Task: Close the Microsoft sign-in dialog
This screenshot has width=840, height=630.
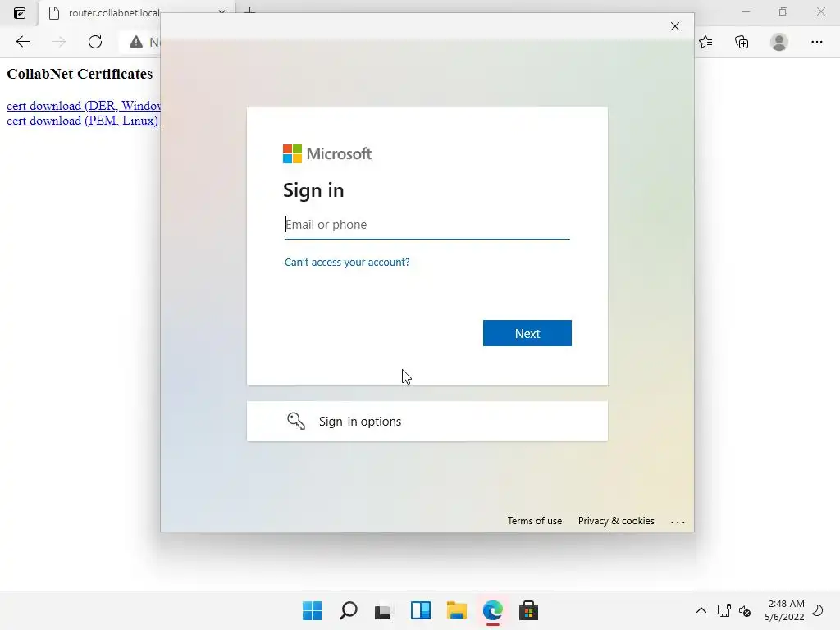Action: tap(675, 26)
